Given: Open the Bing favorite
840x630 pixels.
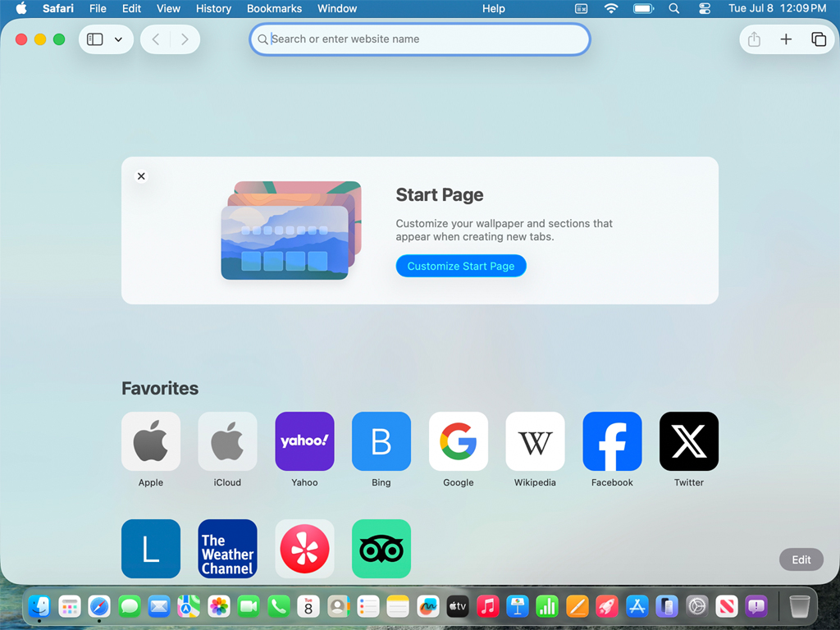Looking at the screenshot, I should (381, 441).
